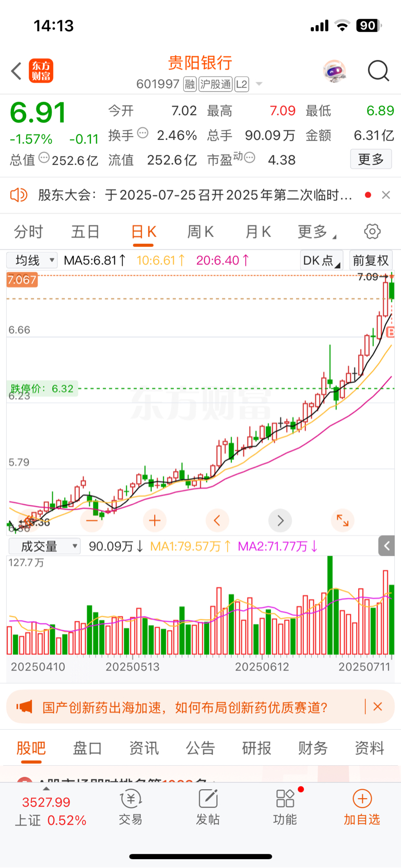Zoom out chart with minus button
Screen dimensions: 401x868
(92, 520)
